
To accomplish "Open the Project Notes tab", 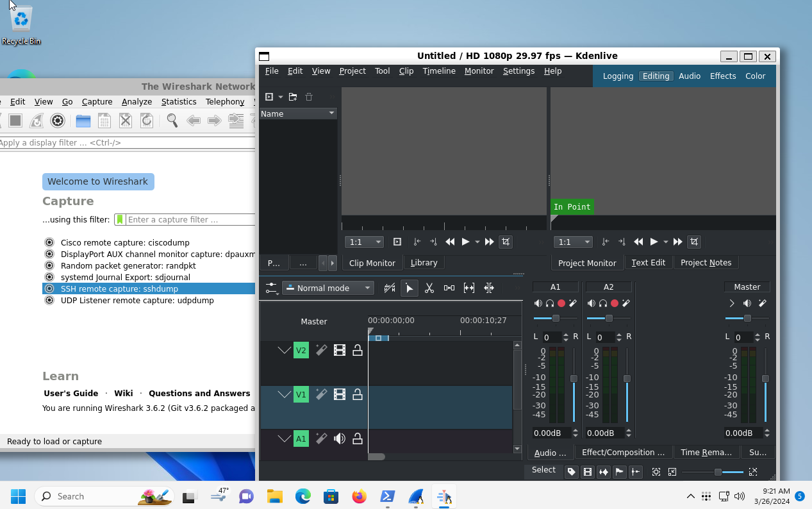I will coord(706,263).
